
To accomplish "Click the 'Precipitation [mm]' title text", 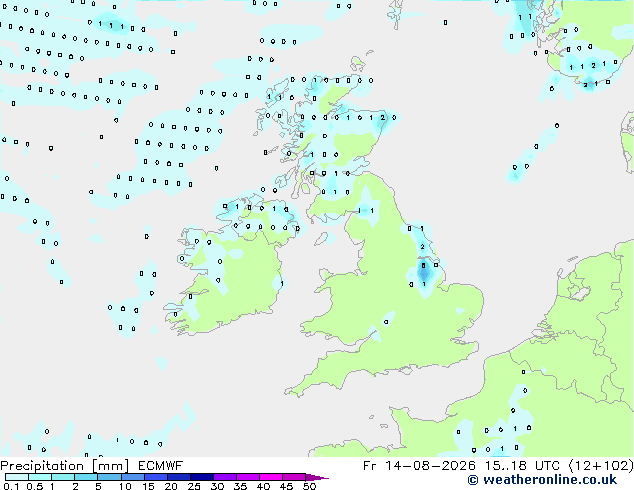I will click(65, 466).
